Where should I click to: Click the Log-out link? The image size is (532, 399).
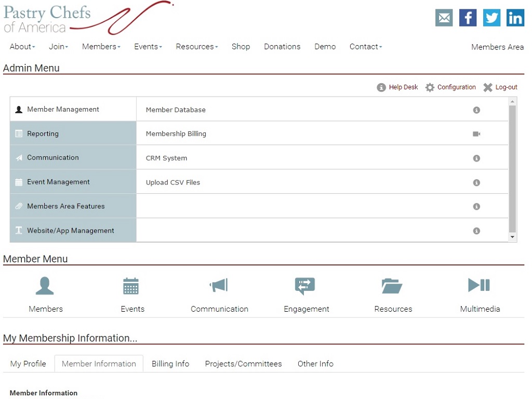501,87
